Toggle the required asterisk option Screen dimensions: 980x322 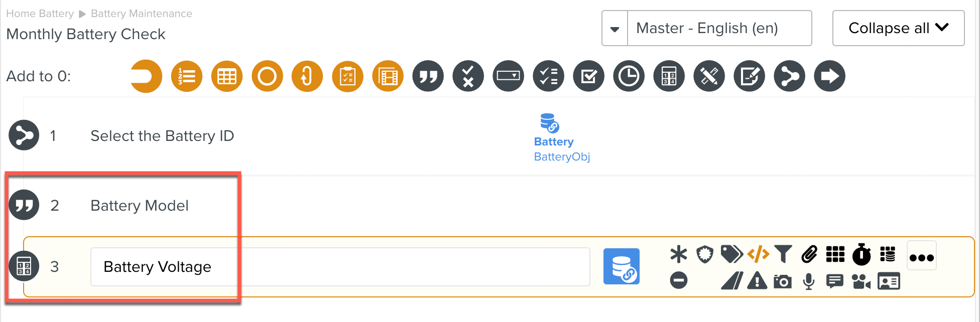pos(678,254)
